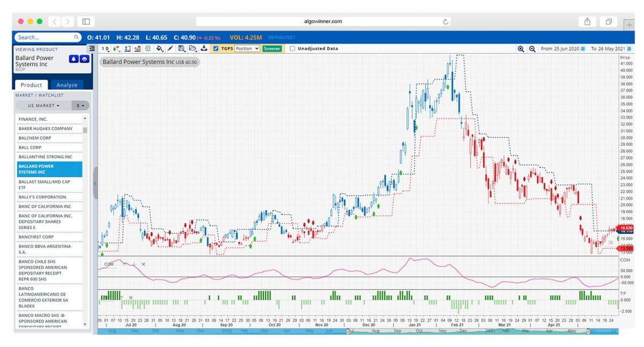Click the save chart floppy icon
The width and height of the screenshot is (644, 347).
[x=181, y=48]
